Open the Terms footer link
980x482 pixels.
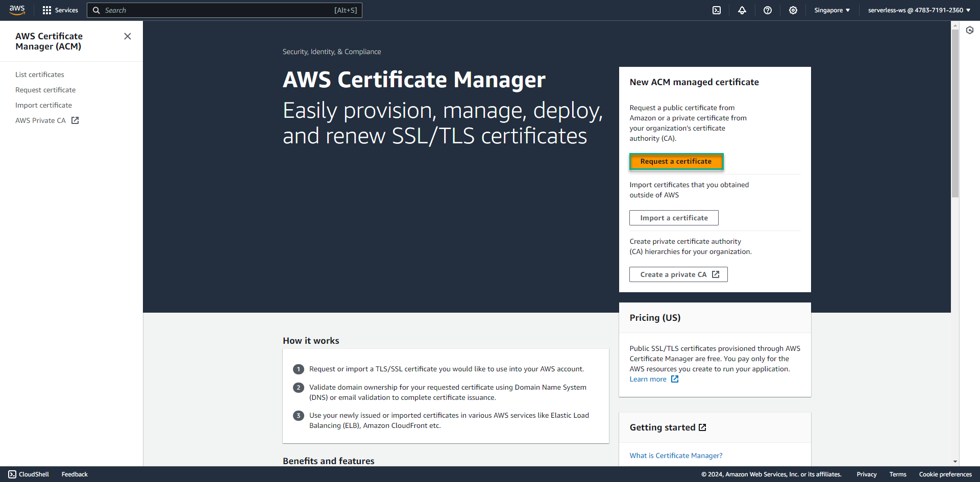tap(898, 474)
